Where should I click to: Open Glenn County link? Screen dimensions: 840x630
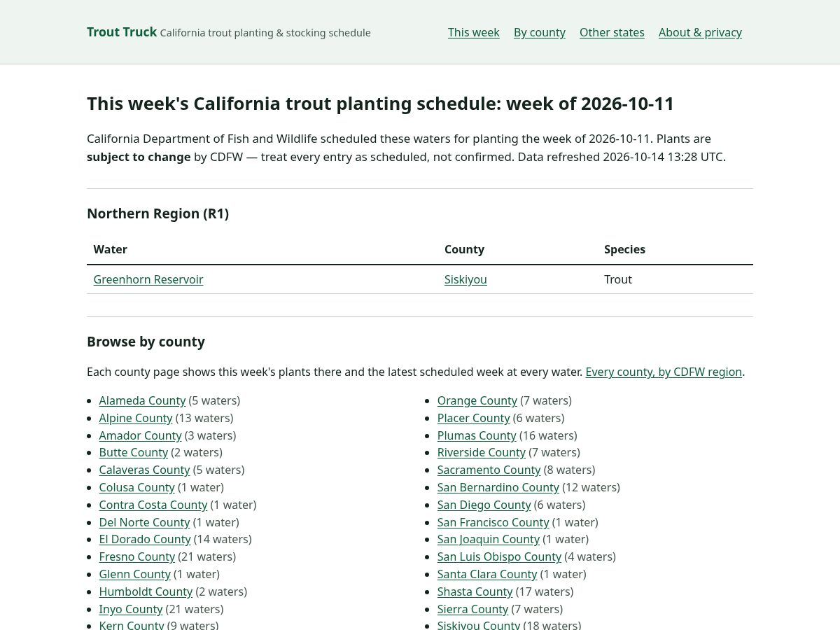point(135,574)
